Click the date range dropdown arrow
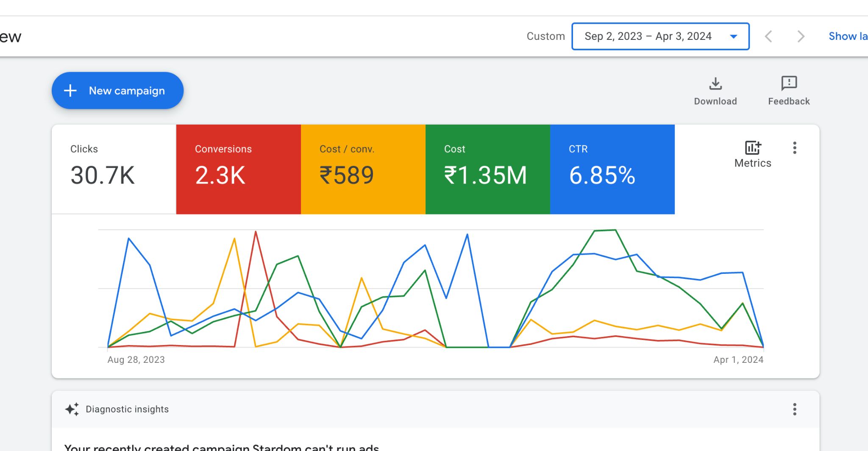868x451 pixels. (734, 36)
